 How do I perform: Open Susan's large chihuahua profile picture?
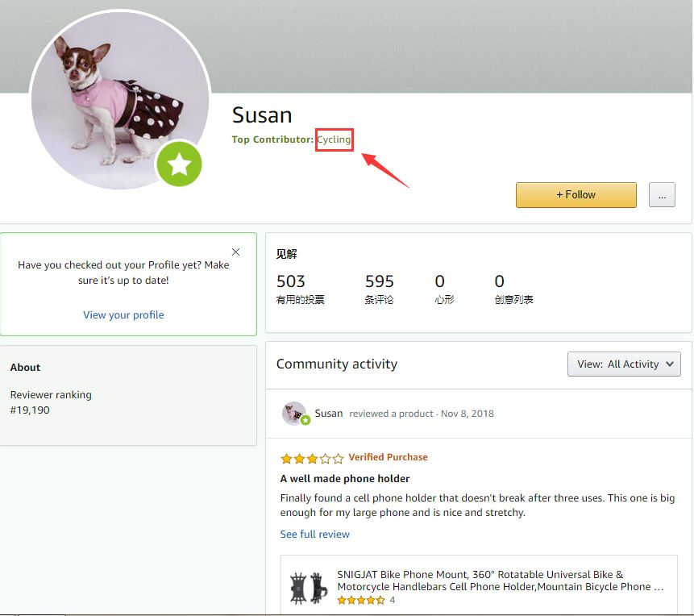[120, 100]
